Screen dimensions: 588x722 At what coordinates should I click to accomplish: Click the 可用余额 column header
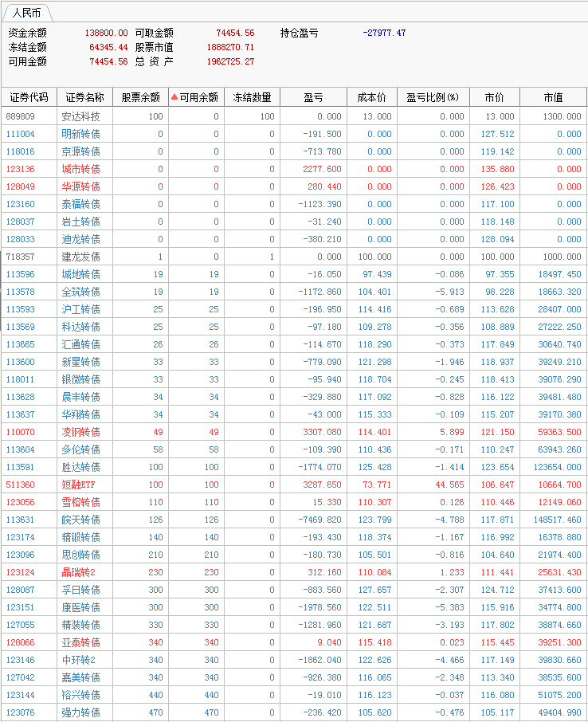pyautogui.click(x=199, y=97)
